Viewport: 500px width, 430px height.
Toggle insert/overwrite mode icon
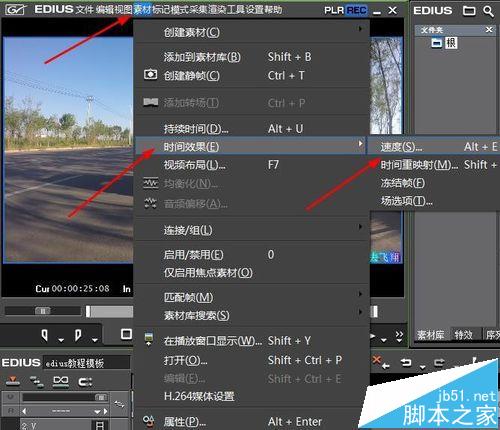pyautogui.click(x=13, y=381)
